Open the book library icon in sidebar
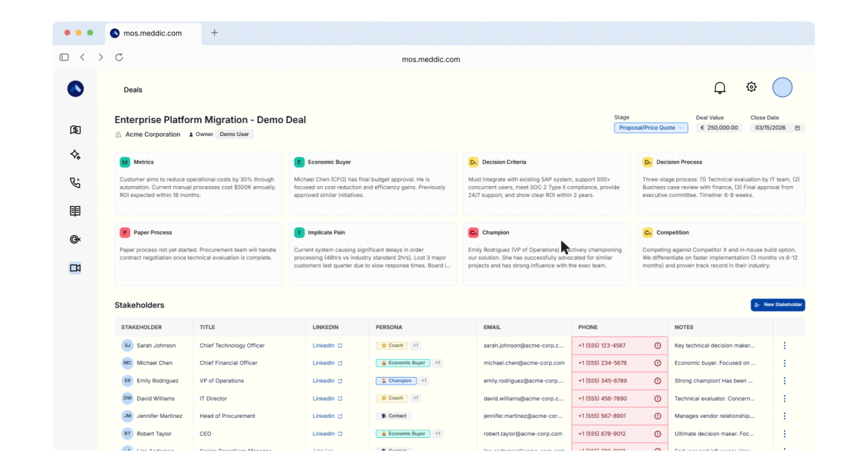This screenshot has width=868, height=472. click(75, 211)
